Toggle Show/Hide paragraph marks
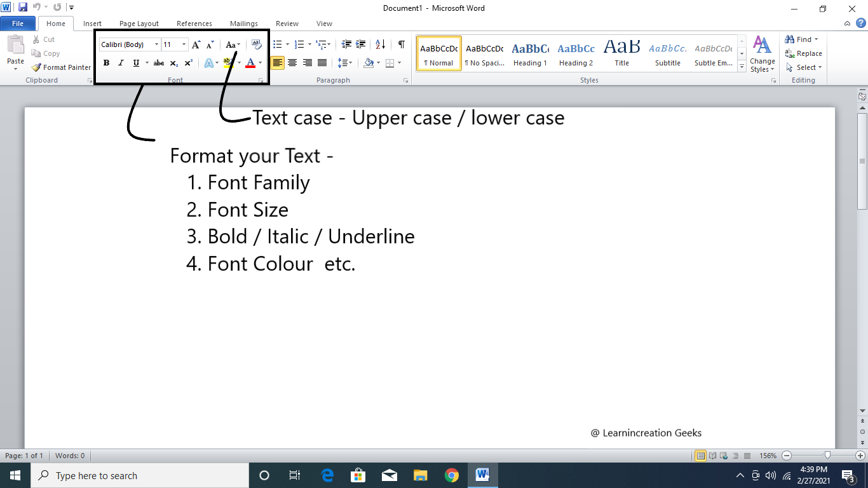 [x=401, y=44]
